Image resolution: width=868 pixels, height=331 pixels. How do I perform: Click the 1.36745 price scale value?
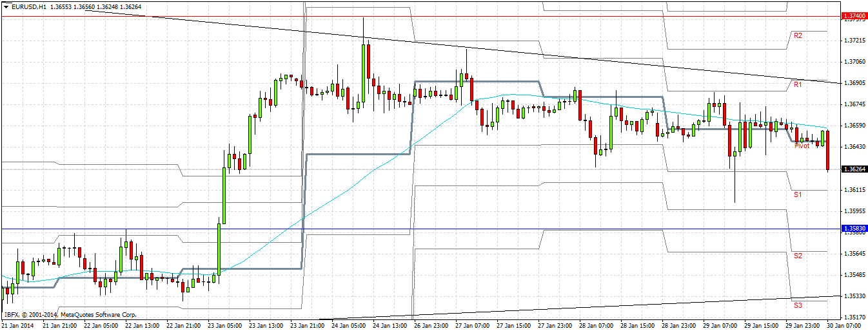[x=854, y=104]
